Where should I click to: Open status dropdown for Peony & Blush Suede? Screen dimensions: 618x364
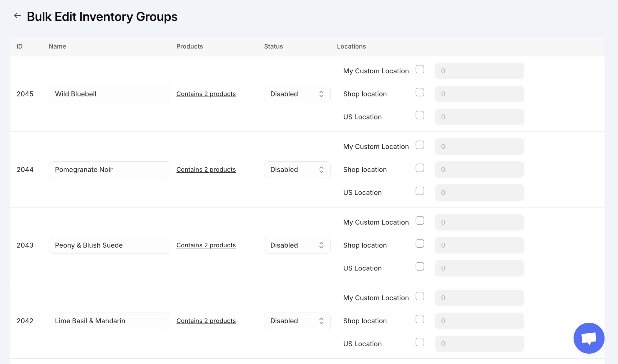[x=297, y=245]
